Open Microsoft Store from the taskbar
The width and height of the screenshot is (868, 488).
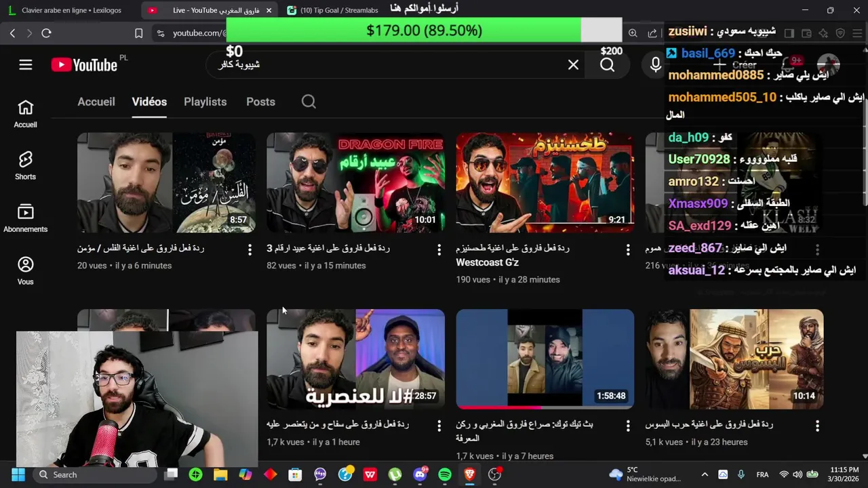click(295, 474)
